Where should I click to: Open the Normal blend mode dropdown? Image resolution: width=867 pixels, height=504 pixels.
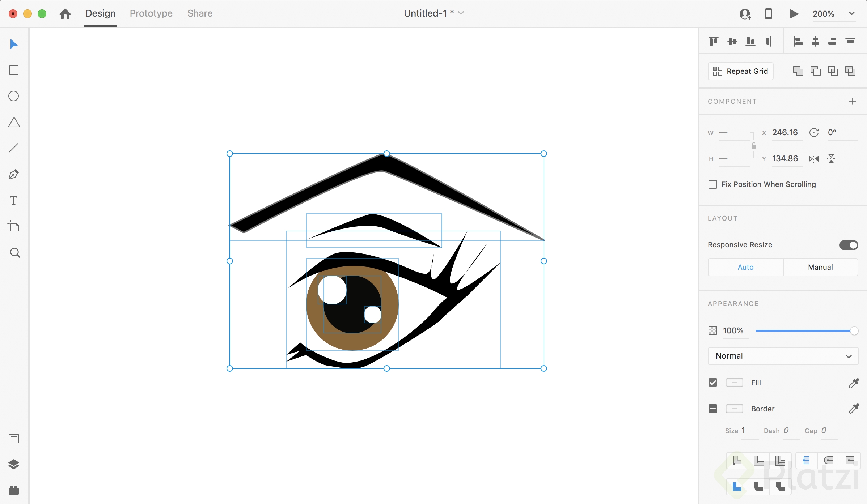click(x=782, y=356)
